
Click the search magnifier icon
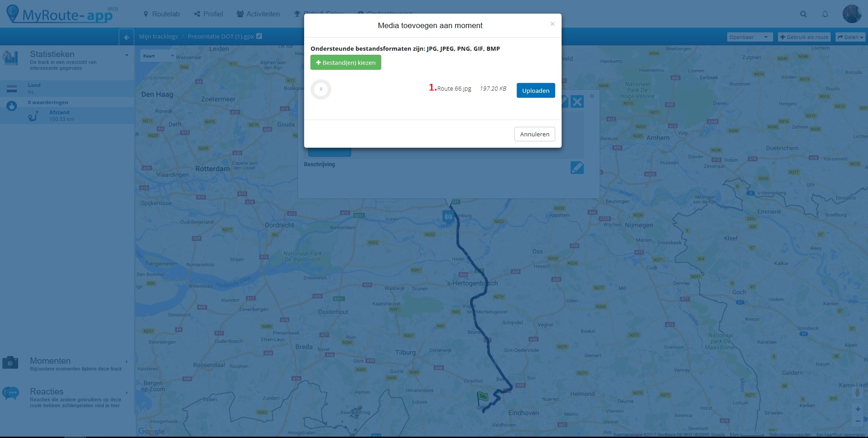click(803, 14)
